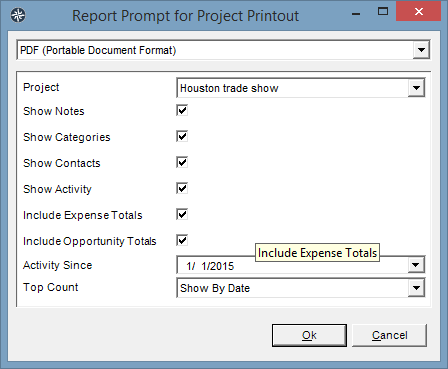
Task: Toggle the Show Categories checkbox
Action: pos(182,136)
